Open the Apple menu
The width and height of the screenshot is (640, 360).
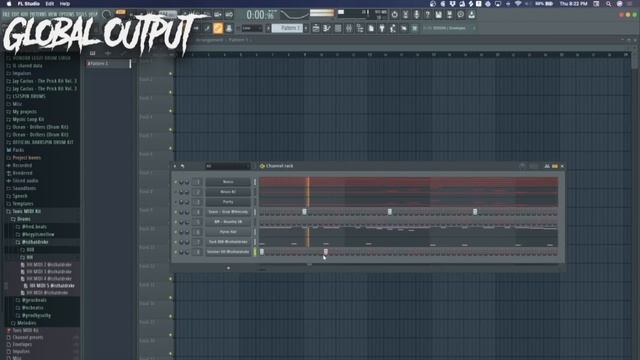(9, 4)
